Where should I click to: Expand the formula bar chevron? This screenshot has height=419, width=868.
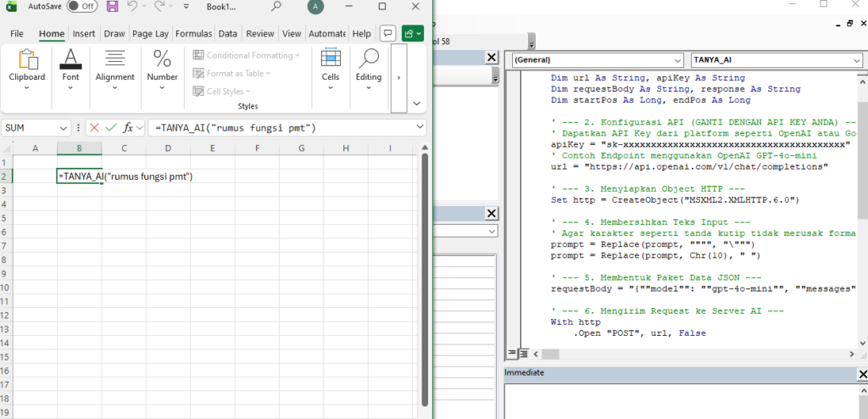(x=420, y=128)
